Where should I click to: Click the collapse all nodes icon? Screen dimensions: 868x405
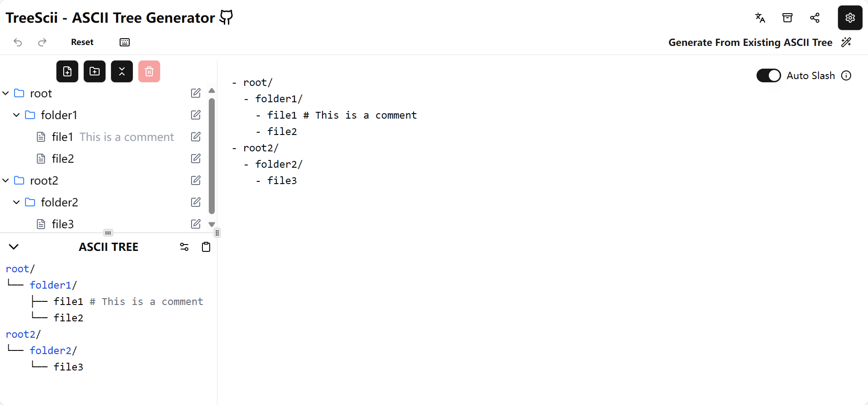(x=122, y=71)
